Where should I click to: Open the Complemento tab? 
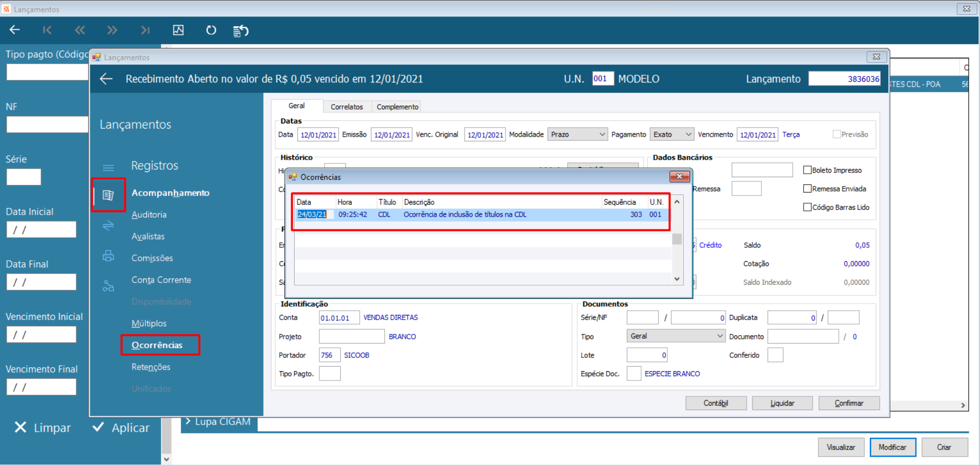click(x=397, y=107)
